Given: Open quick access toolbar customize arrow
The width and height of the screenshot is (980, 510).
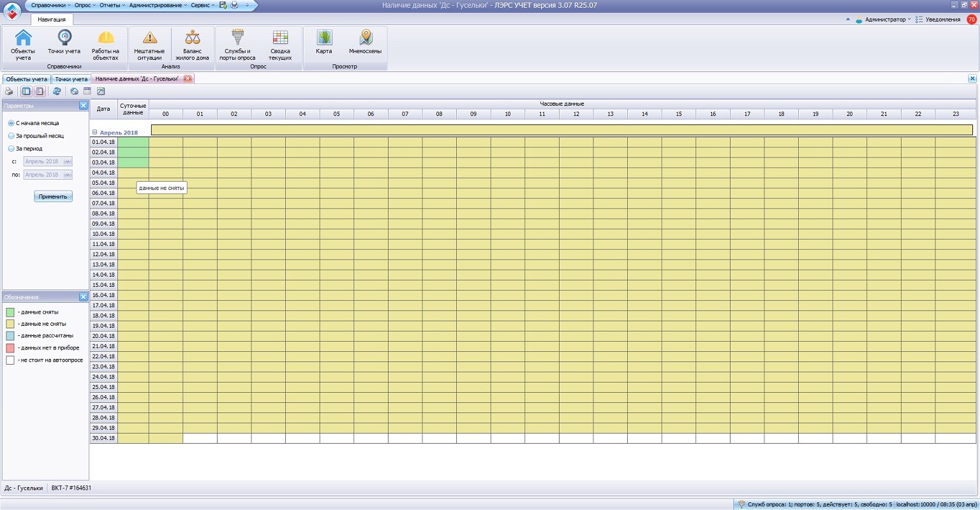Looking at the screenshot, I should click(x=247, y=5).
